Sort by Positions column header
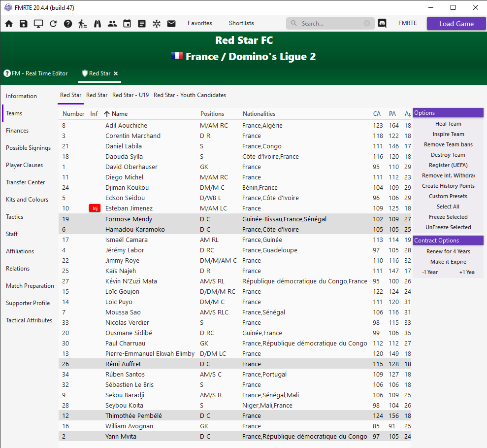Viewport: 487px width, 448px height. tap(212, 114)
